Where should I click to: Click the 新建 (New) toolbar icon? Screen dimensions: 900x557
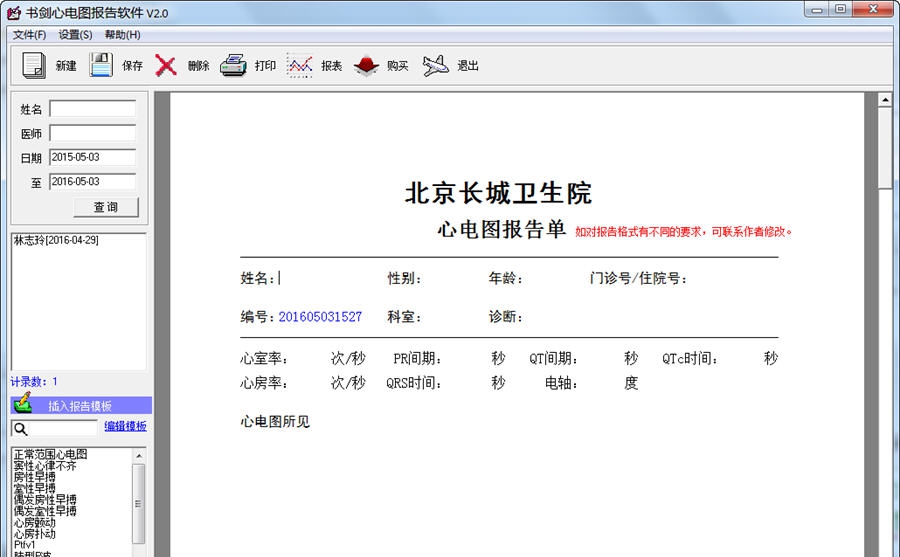pyautogui.click(x=35, y=66)
